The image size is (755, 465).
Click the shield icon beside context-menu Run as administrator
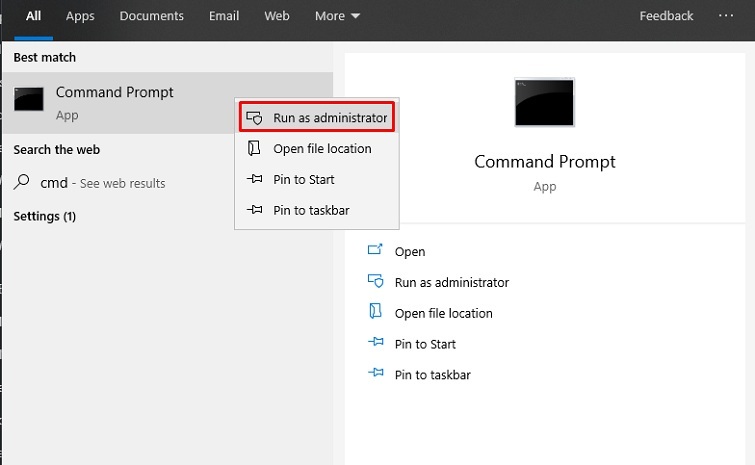coord(254,118)
